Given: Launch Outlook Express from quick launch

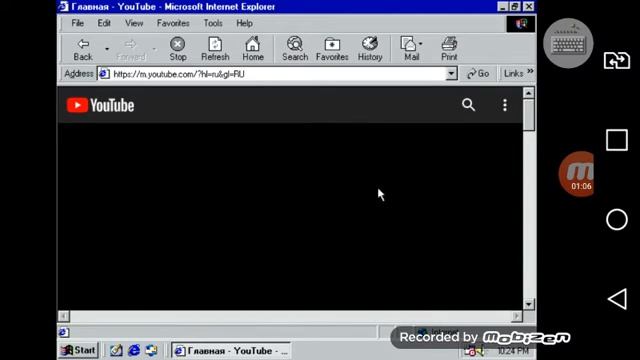Looking at the screenshot, I should (151, 350).
